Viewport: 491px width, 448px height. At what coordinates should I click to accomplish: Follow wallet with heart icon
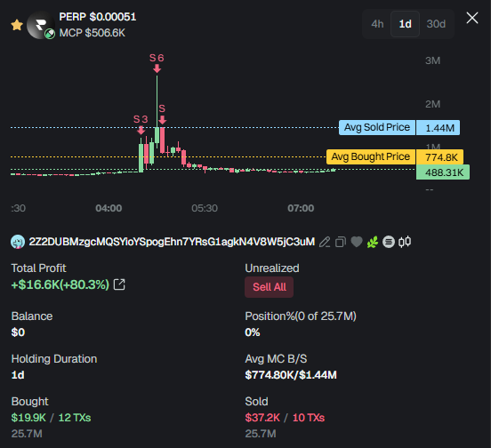click(x=357, y=242)
